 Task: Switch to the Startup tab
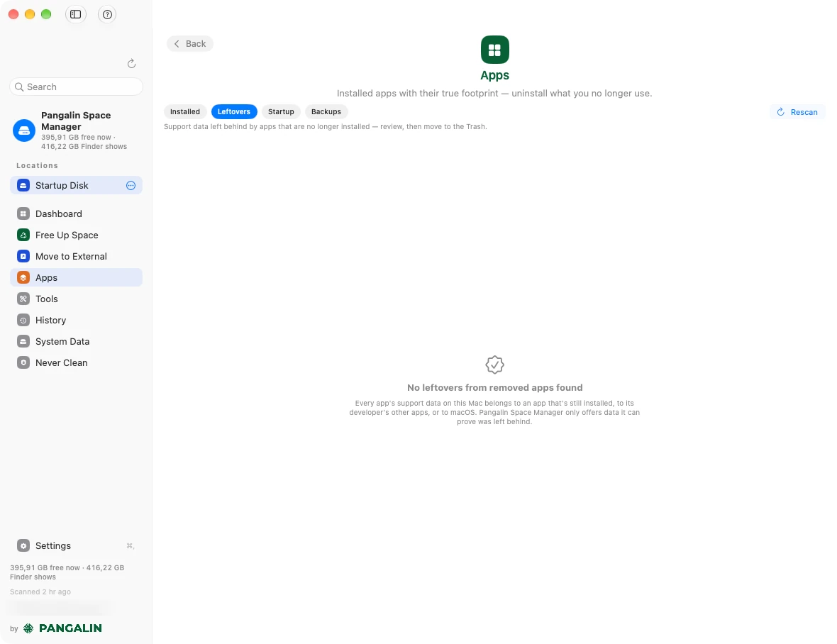(281, 111)
